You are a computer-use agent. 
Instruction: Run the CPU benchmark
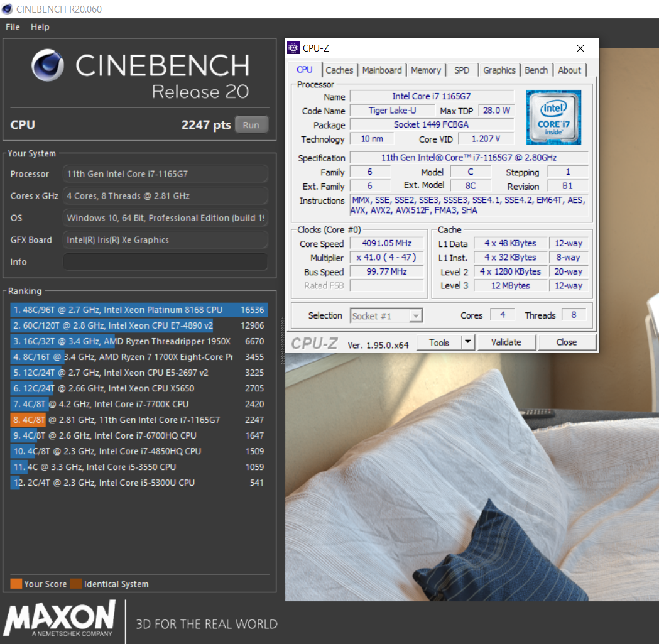point(251,125)
